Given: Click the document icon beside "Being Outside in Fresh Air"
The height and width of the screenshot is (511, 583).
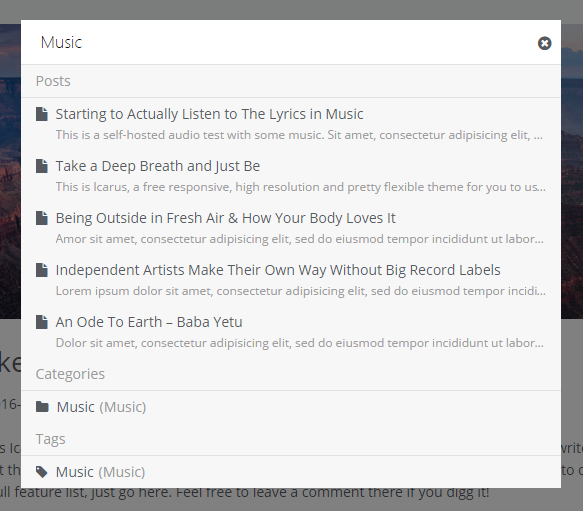Looking at the screenshot, I should point(42,218).
